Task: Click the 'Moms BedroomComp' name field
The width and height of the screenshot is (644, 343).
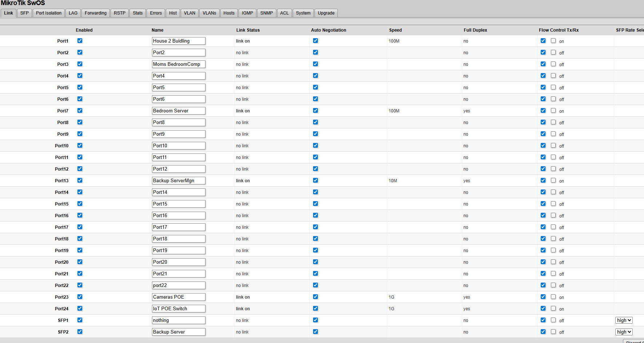Action: click(179, 64)
